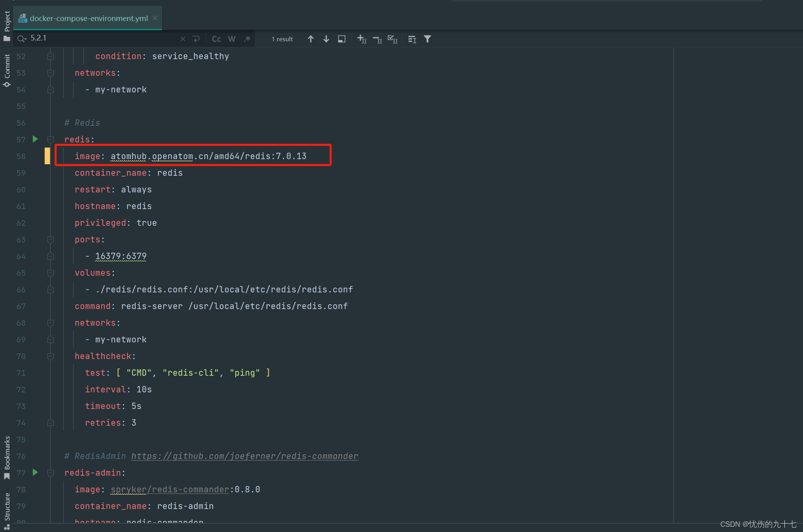Toggle Words (W) search option

click(x=232, y=39)
